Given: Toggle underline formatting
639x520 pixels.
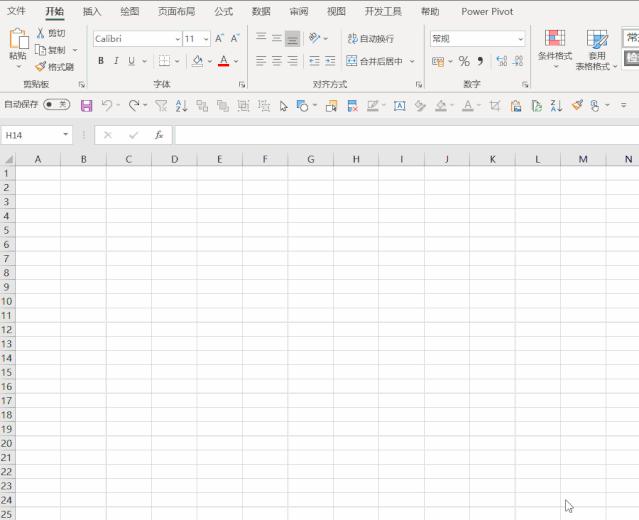Looking at the screenshot, I should pos(131,61).
